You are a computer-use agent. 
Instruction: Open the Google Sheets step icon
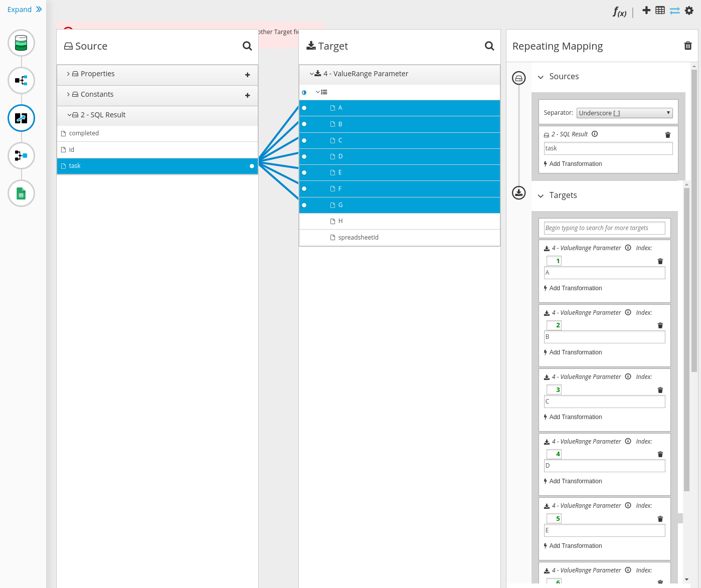click(21, 193)
